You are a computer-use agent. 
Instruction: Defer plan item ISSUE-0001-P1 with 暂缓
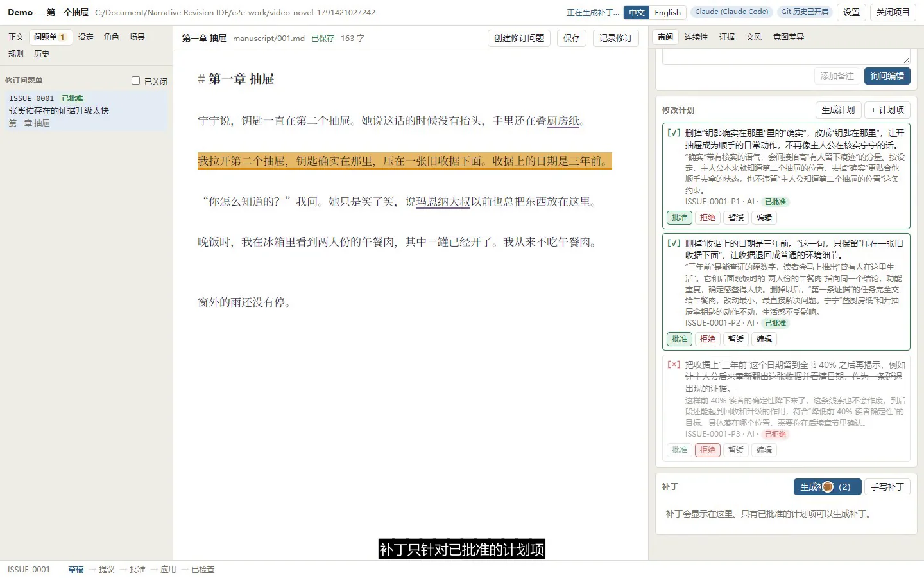[x=736, y=218]
